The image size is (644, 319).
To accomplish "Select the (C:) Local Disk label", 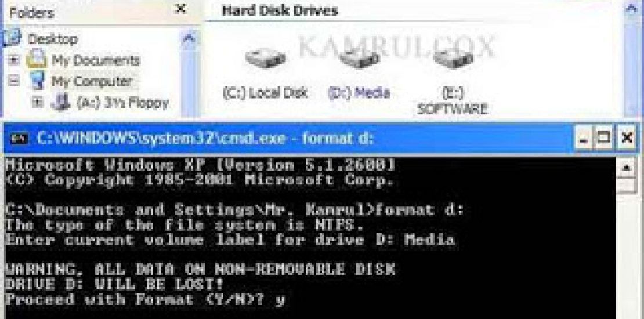I will (x=265, y=93).
